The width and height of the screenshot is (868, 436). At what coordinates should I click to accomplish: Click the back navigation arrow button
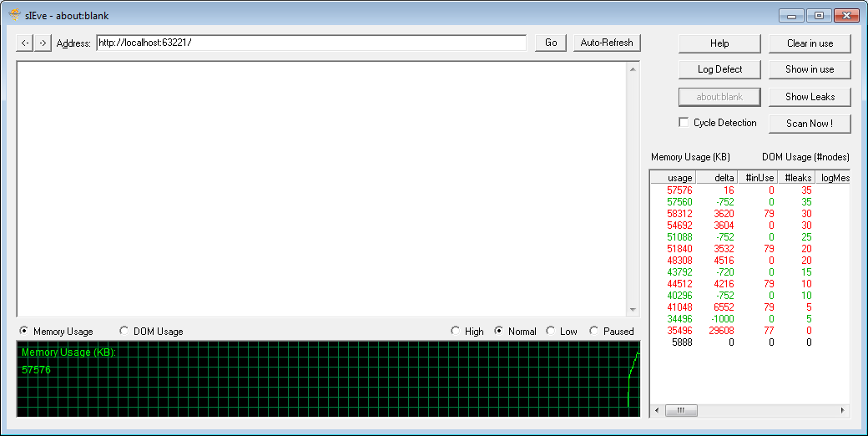[25, 43]
